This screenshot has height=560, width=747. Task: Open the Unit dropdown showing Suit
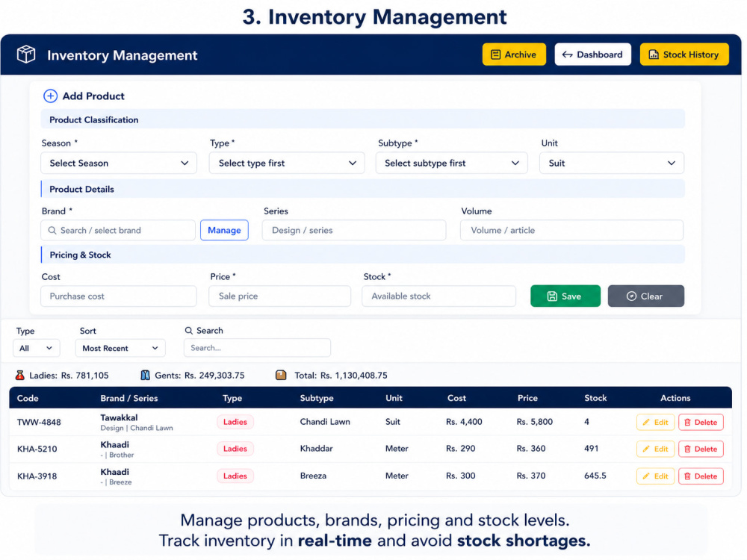pyautogui.click(x=612, y=164)
